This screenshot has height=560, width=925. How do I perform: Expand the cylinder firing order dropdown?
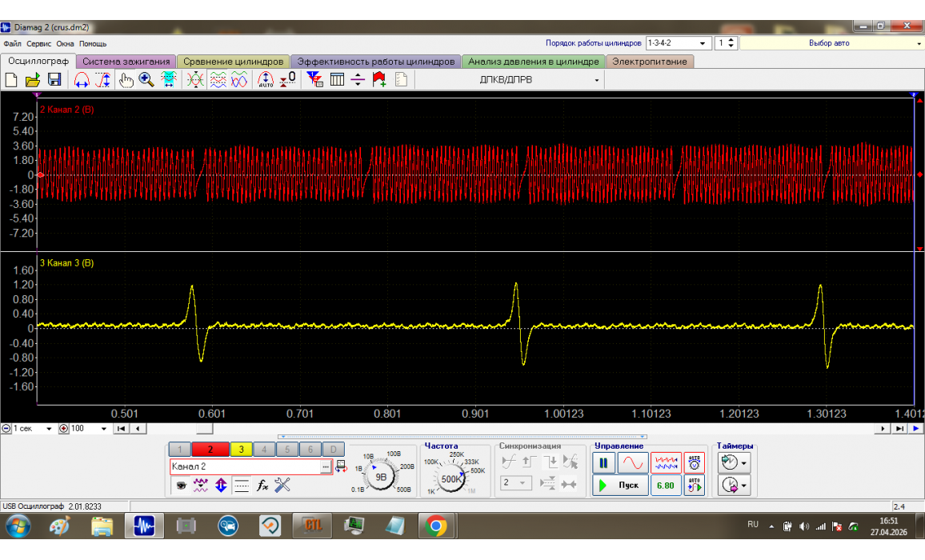(x=703, y=43)
